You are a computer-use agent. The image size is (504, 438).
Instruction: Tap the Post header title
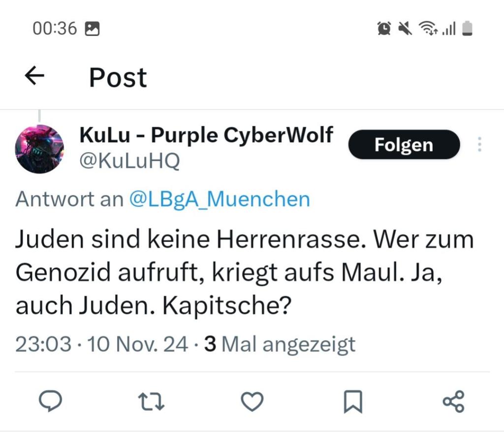point(118,77)
